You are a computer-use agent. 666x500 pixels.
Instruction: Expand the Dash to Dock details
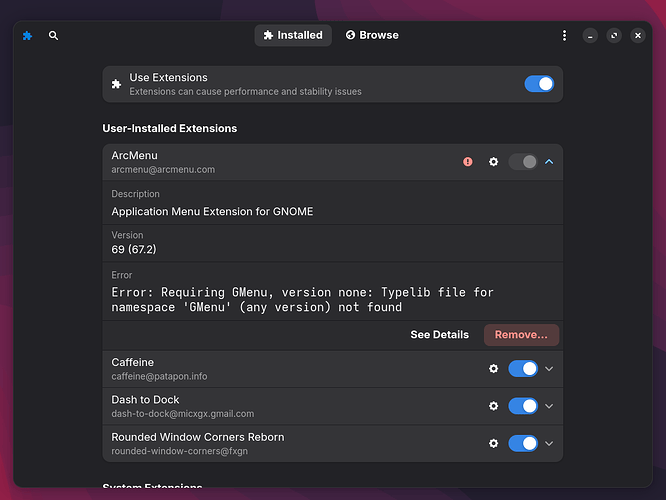coord(549,406)
